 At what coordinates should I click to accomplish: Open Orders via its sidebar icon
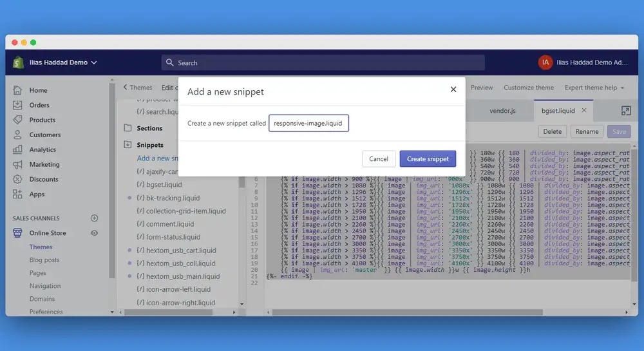tap(18, 105)
